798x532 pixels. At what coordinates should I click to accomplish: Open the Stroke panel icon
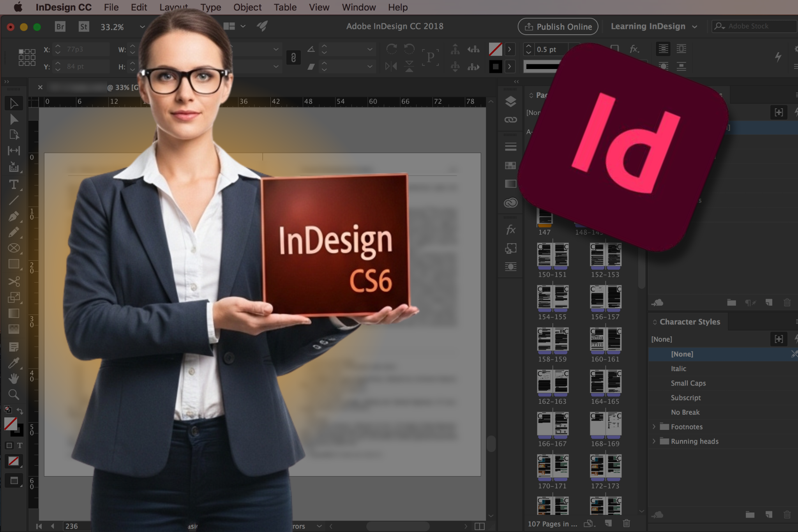click(x=510, y=147)
